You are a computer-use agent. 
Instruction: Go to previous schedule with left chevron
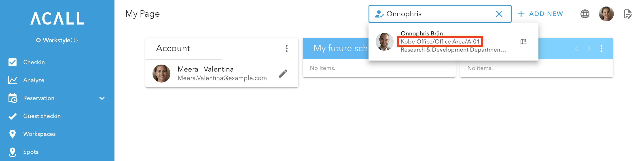[576, 48]
